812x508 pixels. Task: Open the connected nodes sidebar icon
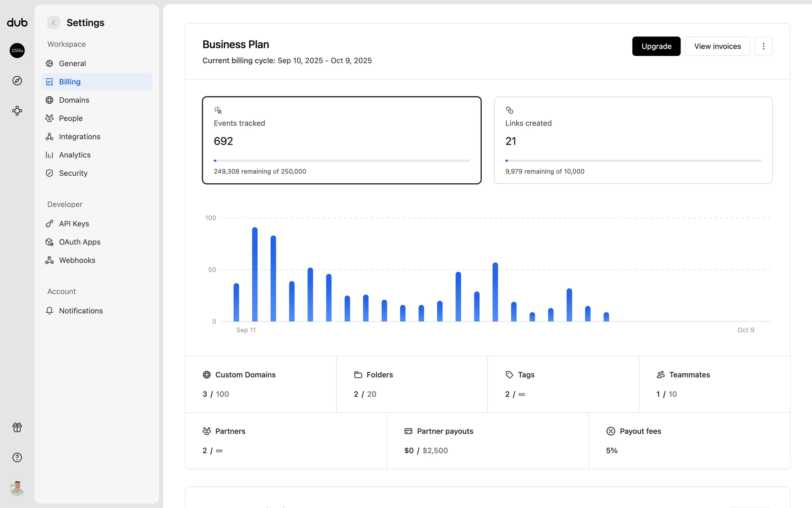tap(17, 111)
